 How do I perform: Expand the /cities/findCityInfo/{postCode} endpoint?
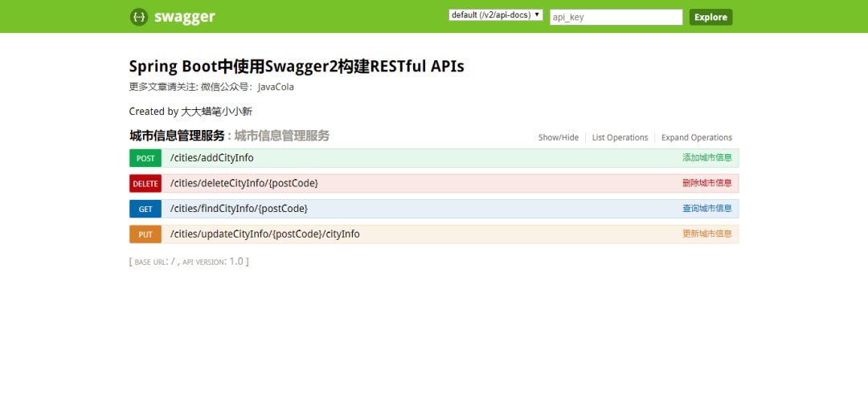coord(239,209)
